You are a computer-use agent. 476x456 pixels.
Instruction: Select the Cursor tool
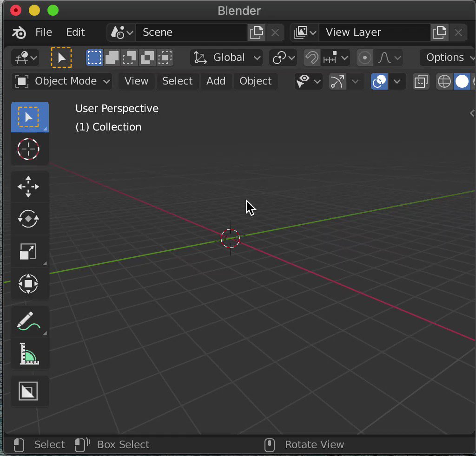pyautogui.click(x=30, y=149)
